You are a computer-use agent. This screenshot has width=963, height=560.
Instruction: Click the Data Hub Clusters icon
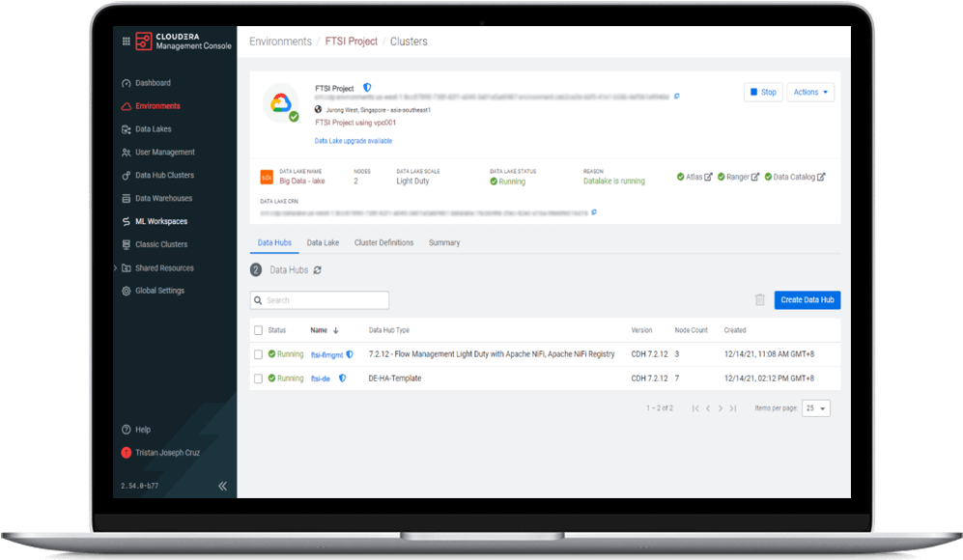[126, 176]
